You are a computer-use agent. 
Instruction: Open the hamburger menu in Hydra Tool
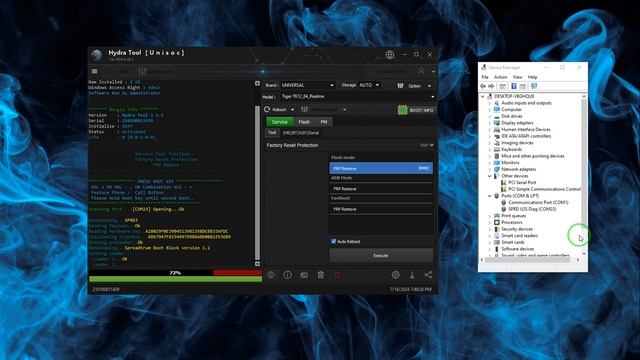(94, 71)
